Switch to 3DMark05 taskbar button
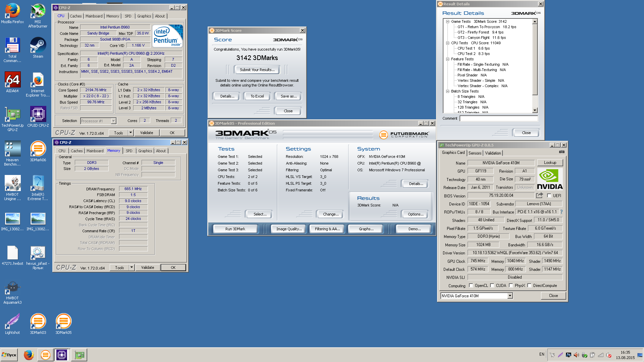644x362 pixels. (x=45, y=355)
